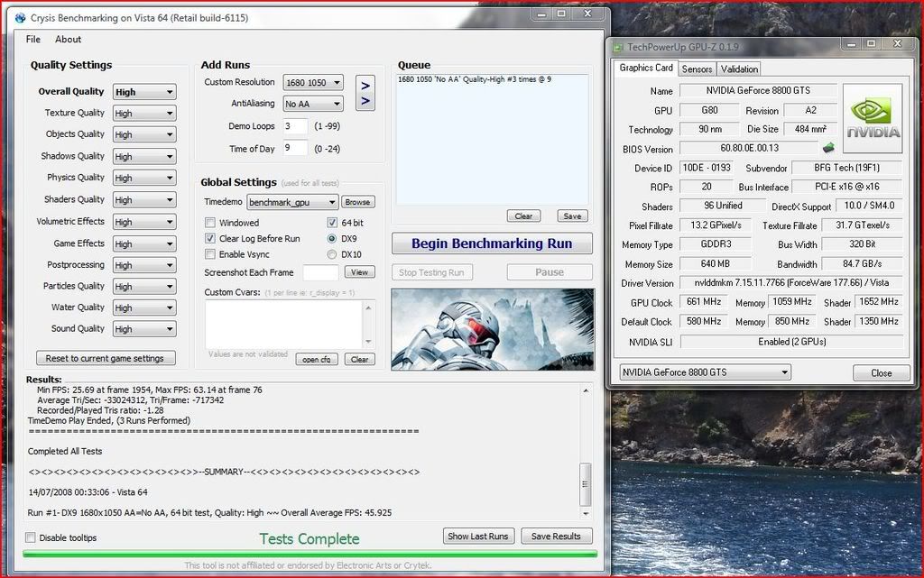924x578 pixels.
Task: Open the File menu
Action: coord(33,40)
